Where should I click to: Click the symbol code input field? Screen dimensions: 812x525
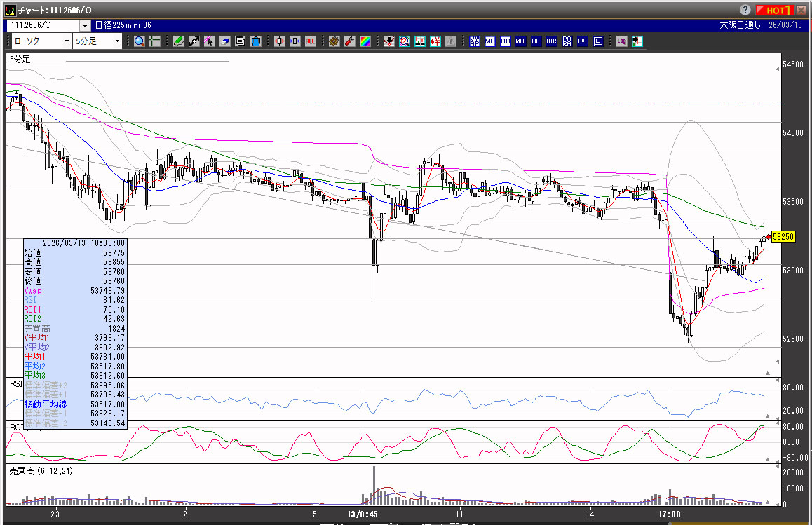click(x=43, y=25)
